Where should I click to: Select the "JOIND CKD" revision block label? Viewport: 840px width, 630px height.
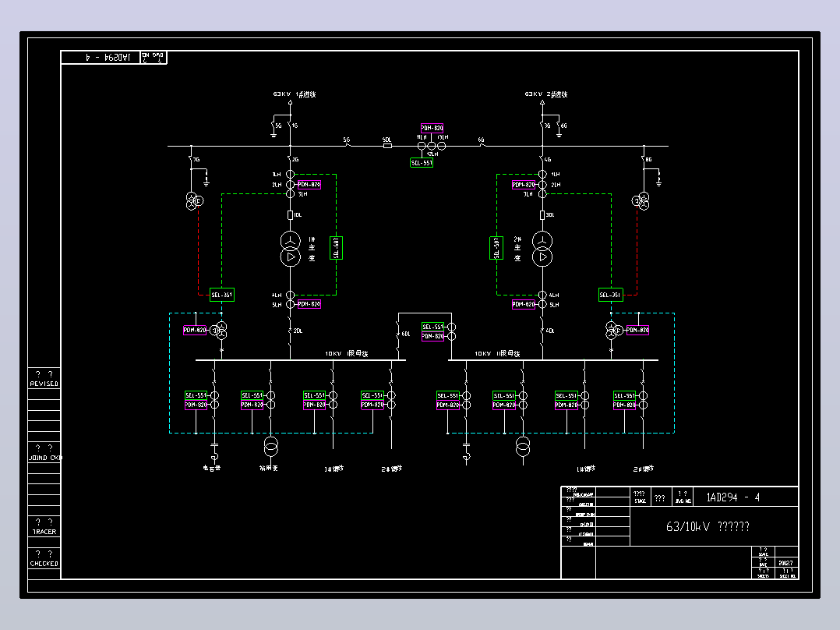[x=45, y=458]
